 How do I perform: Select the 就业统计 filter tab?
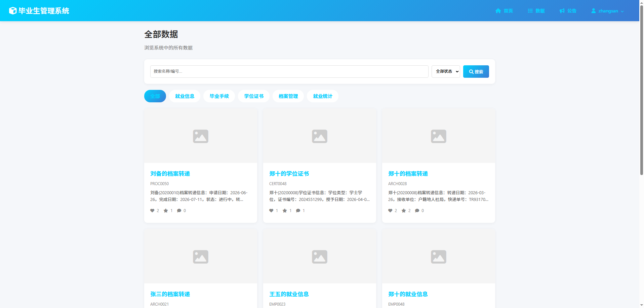(x=323, y=96)
